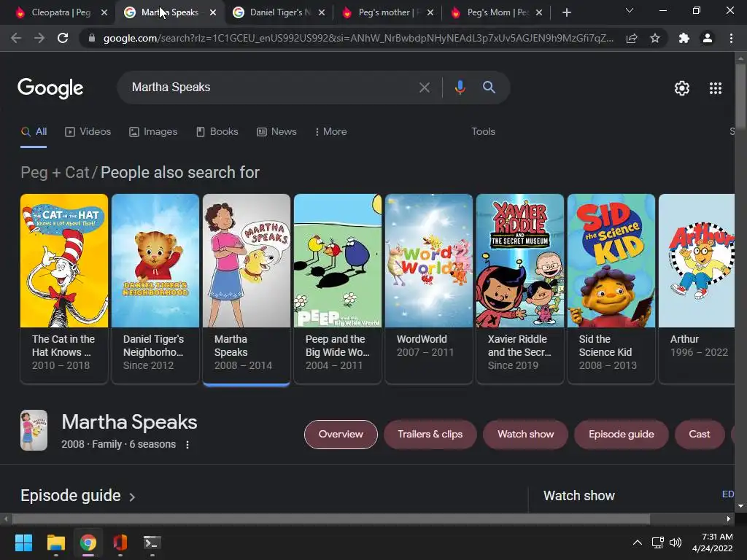
Task: Go forward to the next page
Action: pos(39,38)
